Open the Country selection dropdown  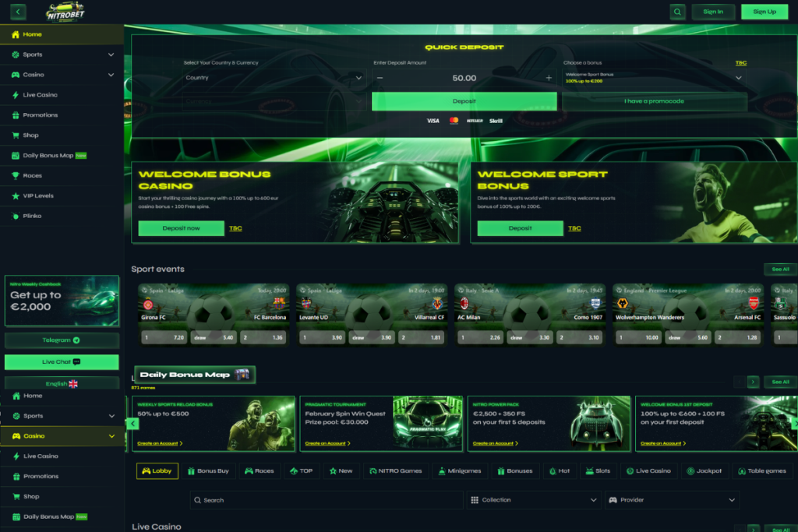(274, 78)
